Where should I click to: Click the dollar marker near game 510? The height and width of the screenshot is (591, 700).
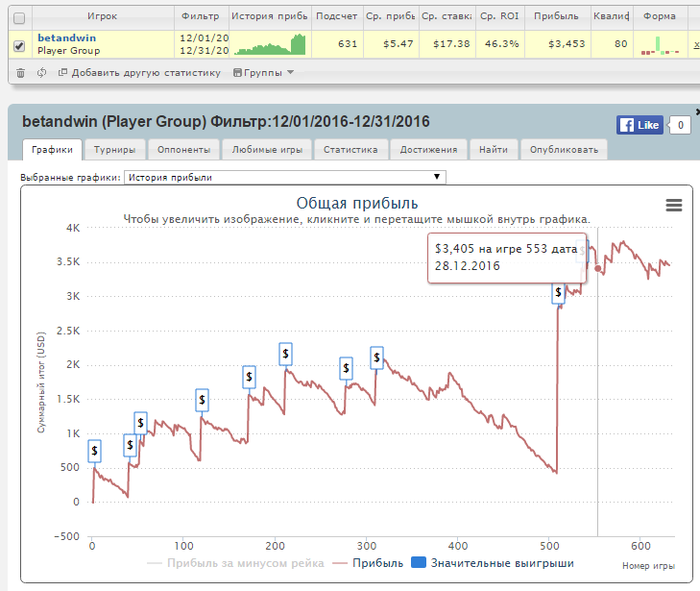point(558,293)
